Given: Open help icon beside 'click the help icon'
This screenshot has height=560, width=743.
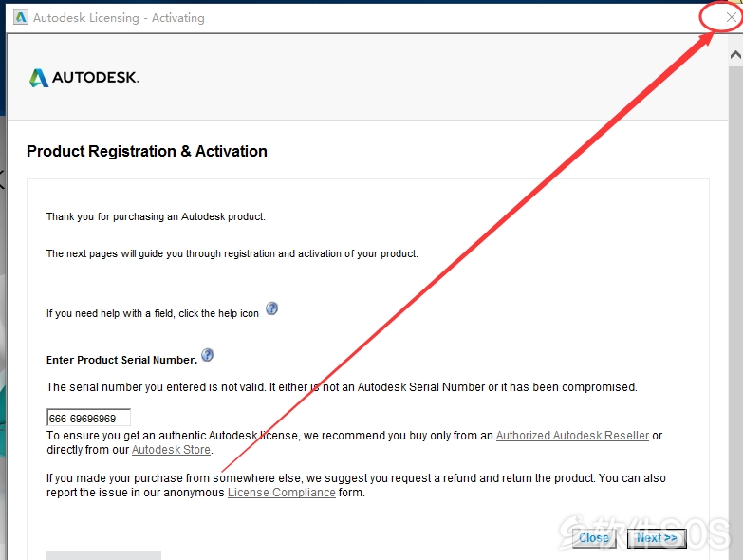Looking at the screenshot, I should pos(271,308).
